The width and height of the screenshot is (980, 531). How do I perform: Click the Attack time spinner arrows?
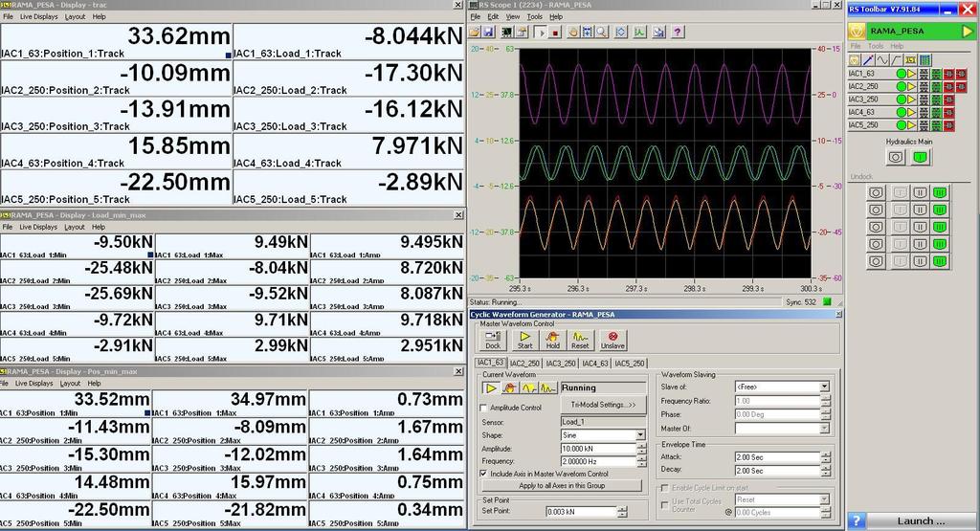point(826,457)
